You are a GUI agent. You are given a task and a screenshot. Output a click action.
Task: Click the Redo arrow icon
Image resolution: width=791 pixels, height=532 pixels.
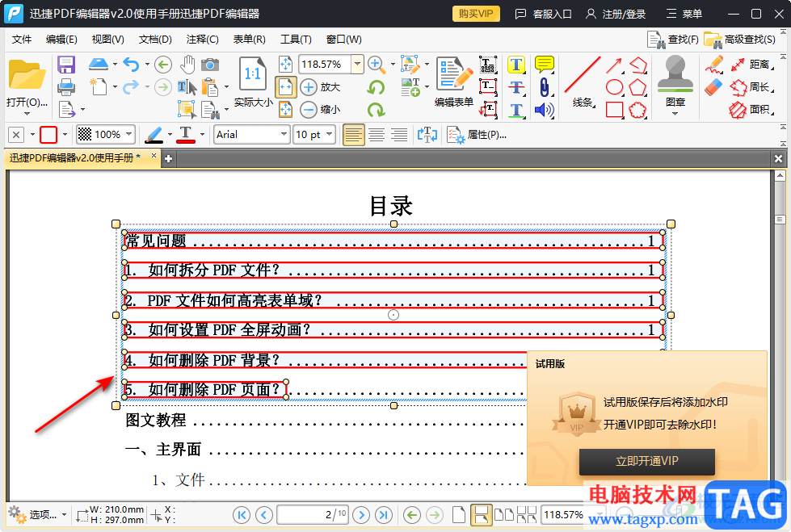point(131,86)
